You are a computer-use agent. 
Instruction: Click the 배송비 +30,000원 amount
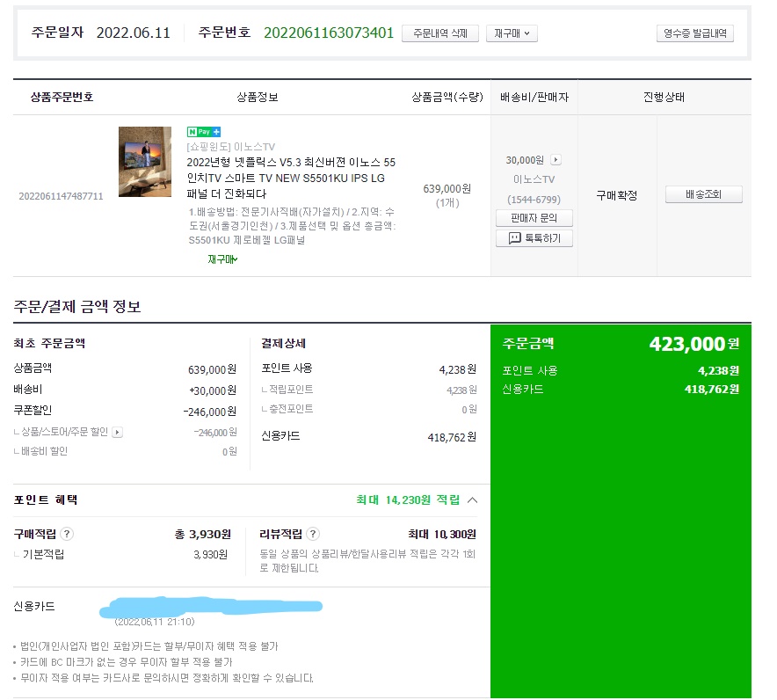click(x=213, y=390)
